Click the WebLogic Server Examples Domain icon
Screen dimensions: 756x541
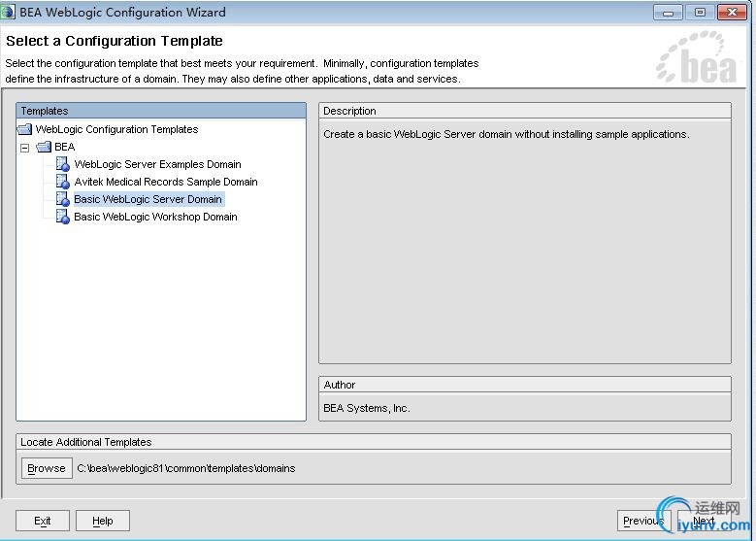point(63,164)
